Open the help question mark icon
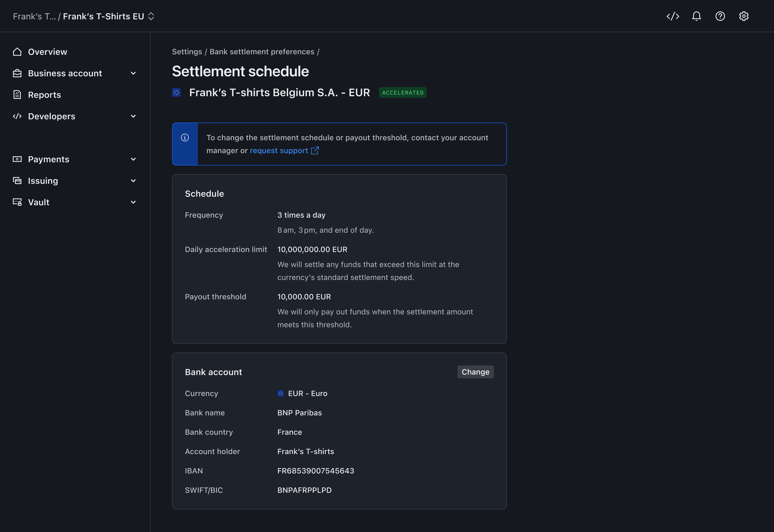 (720, 16)
